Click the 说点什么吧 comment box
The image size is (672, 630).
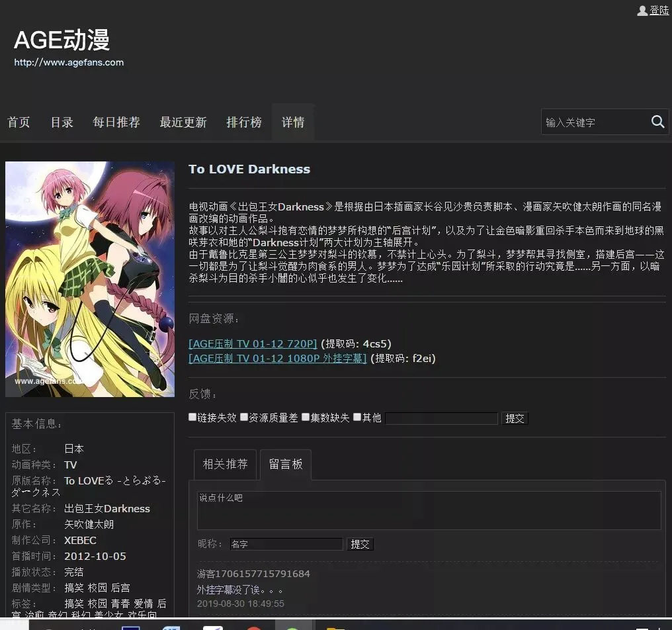[x=429, y=511]
